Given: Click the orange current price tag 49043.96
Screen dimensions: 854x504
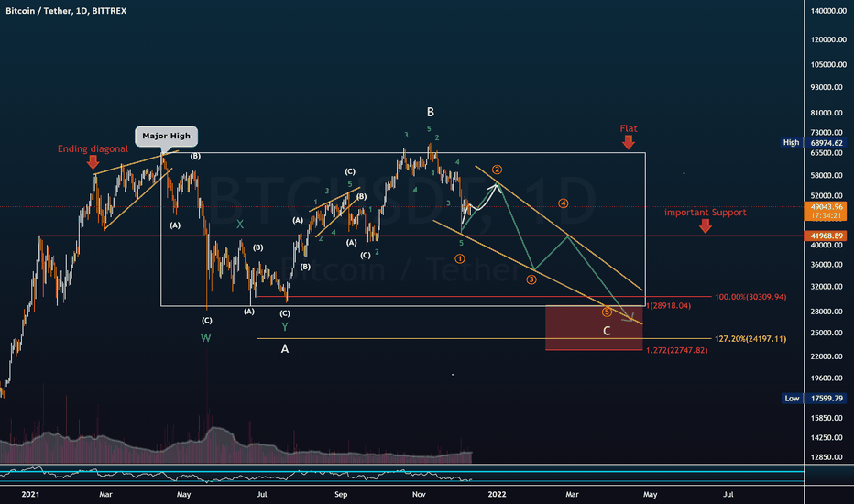Looking at the screenshot, I should click(827, 207).
